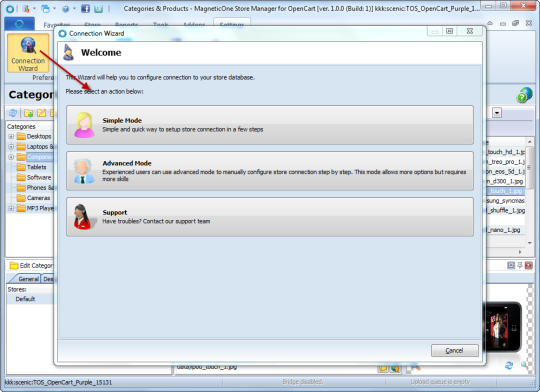Select the Phones category
Screen dimensions: 540x392
point(40,188)
